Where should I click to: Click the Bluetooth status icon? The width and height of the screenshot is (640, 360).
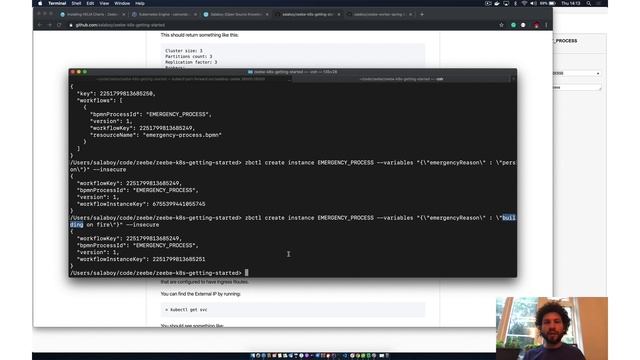(515, 3)
